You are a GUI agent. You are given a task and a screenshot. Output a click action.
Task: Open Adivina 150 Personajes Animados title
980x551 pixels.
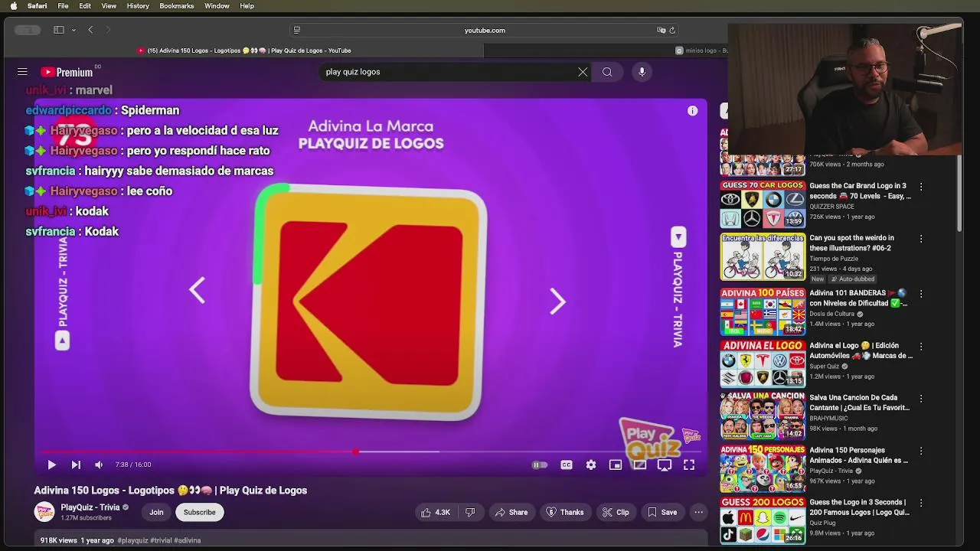858,455
